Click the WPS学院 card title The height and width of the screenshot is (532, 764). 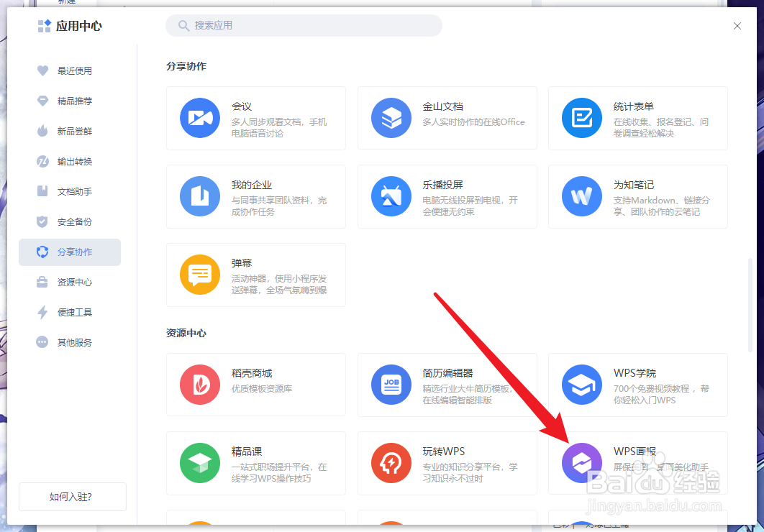[x=635, y=373]
